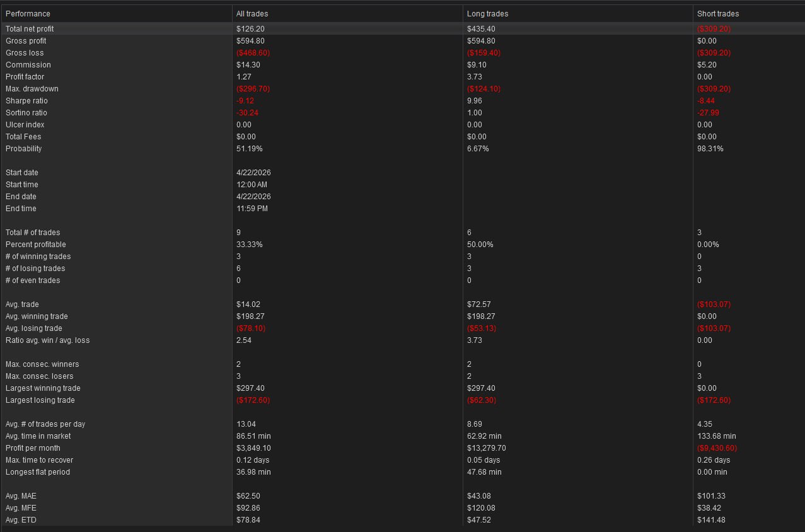Select the Max. drawdown row label
Screen dimensions: 805x532
(x=32, y=89)
